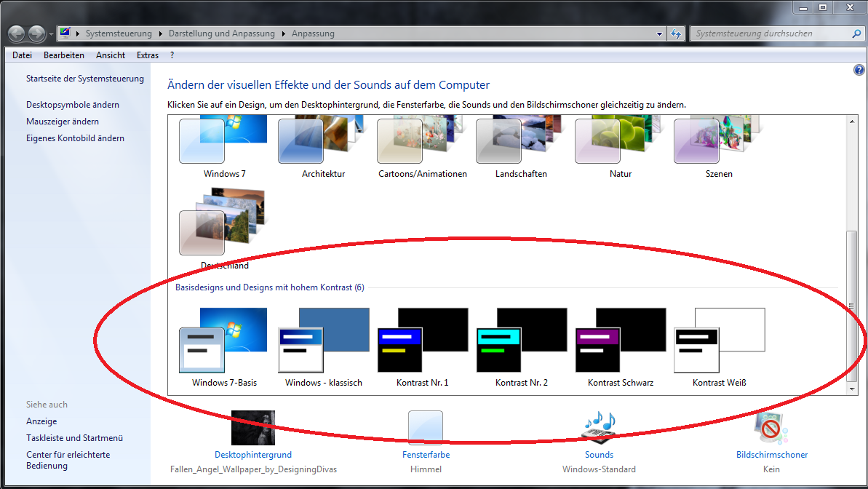Click the Desktophintergrund wallpaper icon

252,428
